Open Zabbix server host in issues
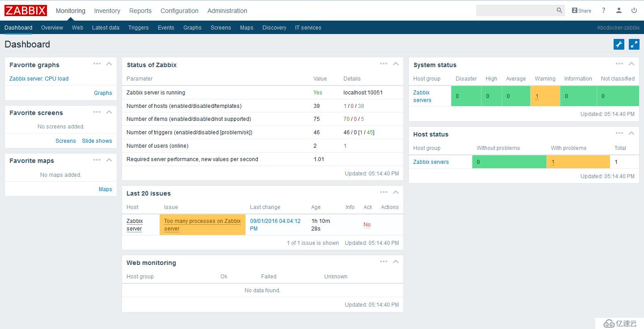Screen dimensions: 644x329 click(x=135, y=225)
